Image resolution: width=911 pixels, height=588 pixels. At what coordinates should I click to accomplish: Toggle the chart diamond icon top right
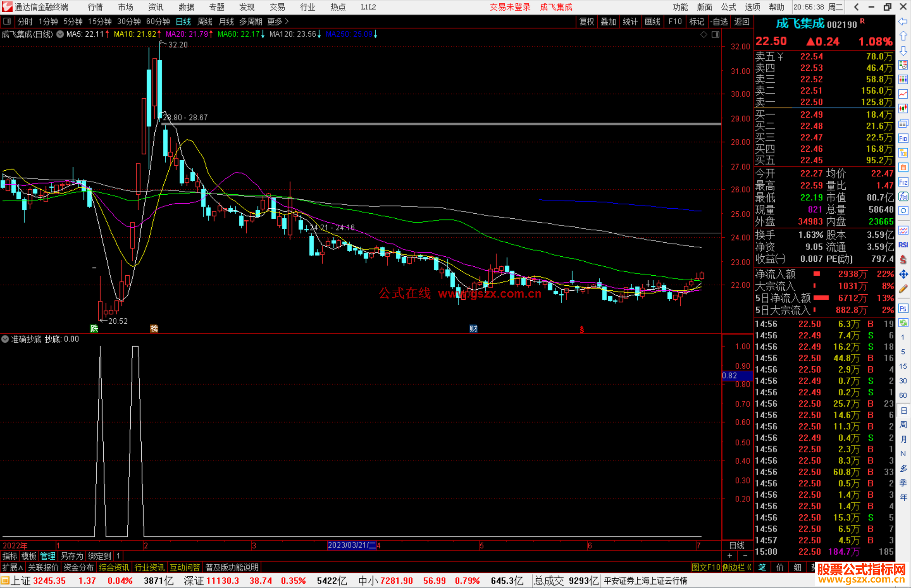pos(703,35)
